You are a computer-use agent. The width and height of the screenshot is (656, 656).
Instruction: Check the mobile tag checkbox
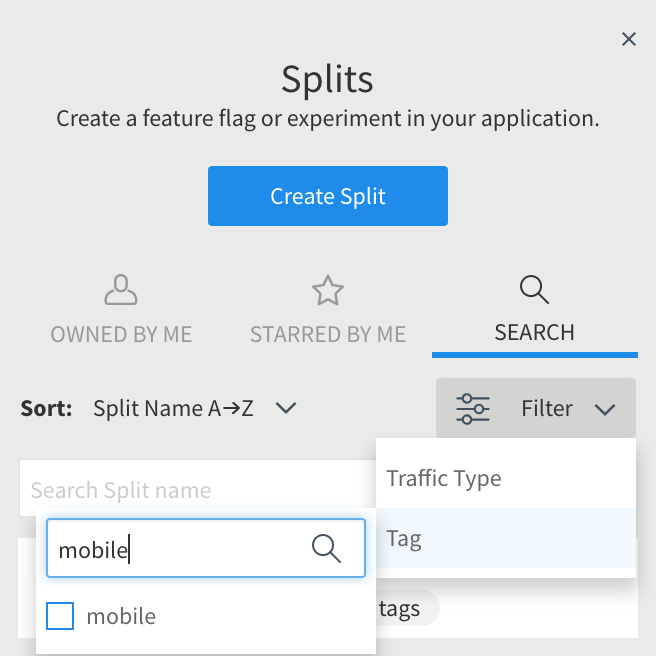(60, 616)
